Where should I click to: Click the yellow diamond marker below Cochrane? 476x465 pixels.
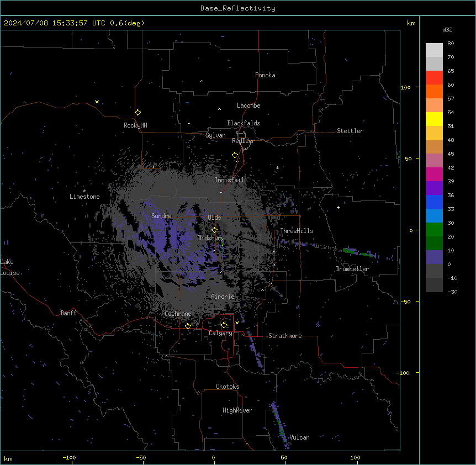(188, 326)
